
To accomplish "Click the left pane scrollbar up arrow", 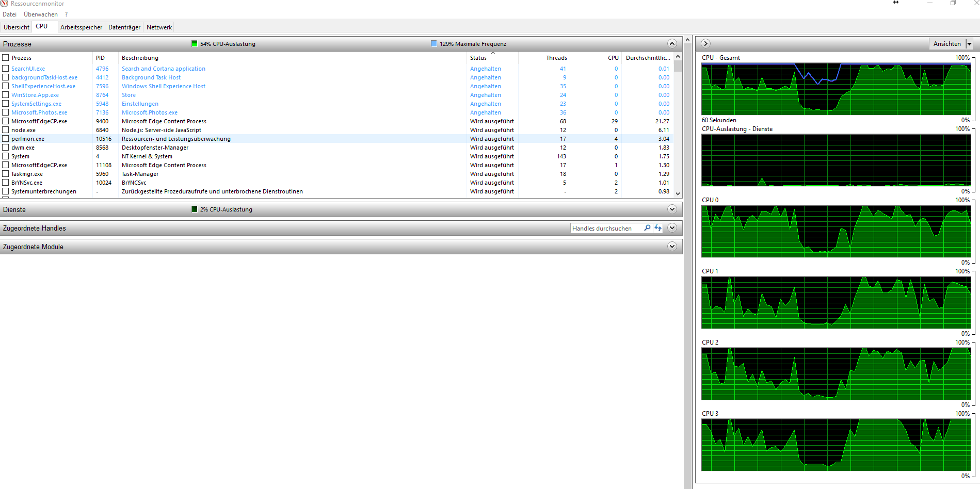I will 687,40.
